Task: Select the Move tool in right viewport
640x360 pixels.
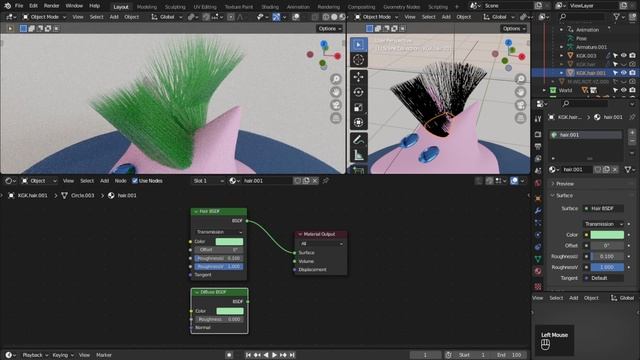Action: [358, 77]
